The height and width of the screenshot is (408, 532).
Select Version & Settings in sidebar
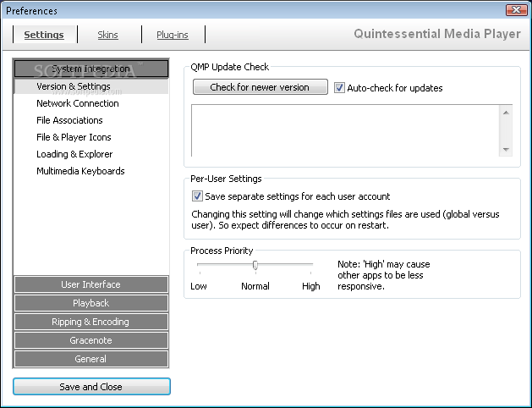(x=91, y=86)
